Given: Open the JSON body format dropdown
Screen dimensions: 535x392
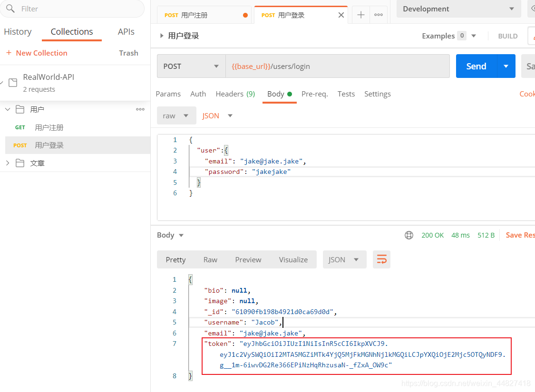Looking at the screenshot, I should (217, 115).
